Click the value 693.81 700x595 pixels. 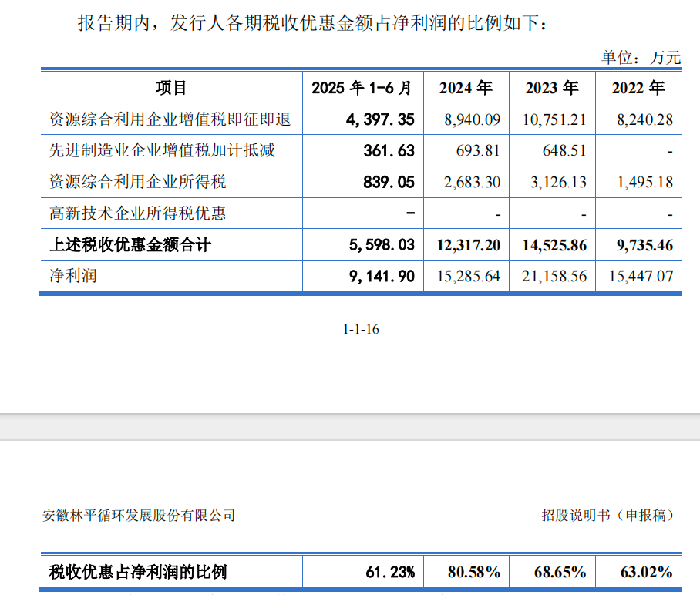click(x=478, y=151)
